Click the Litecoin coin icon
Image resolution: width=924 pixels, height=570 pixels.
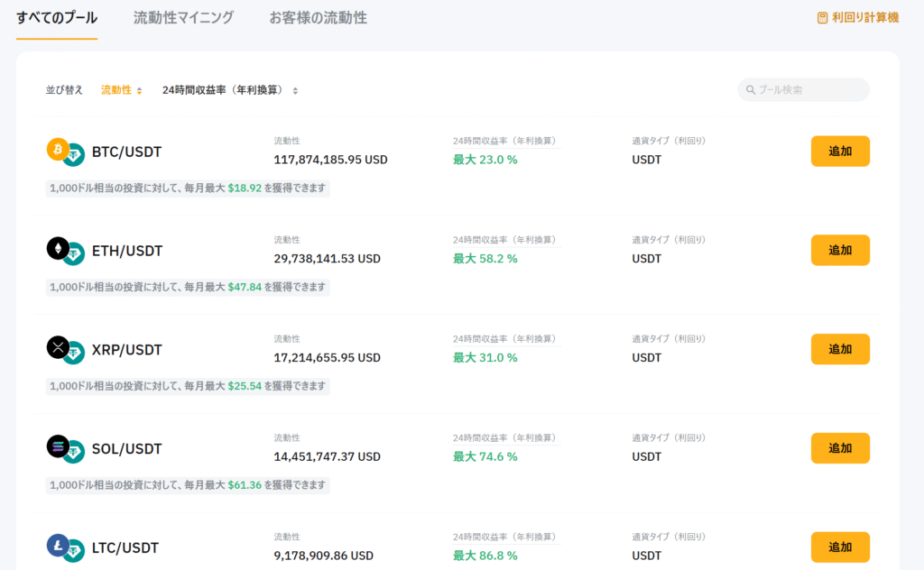point(58,546)
